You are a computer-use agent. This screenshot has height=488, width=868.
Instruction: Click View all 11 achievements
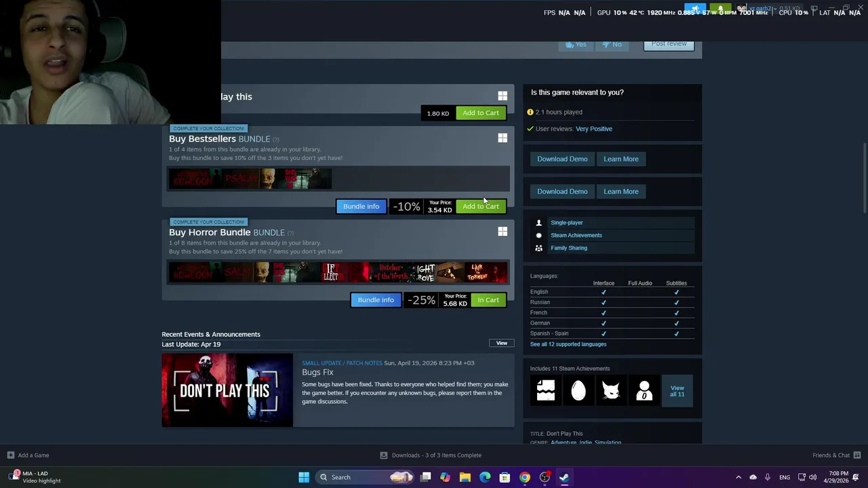point(677,391)
